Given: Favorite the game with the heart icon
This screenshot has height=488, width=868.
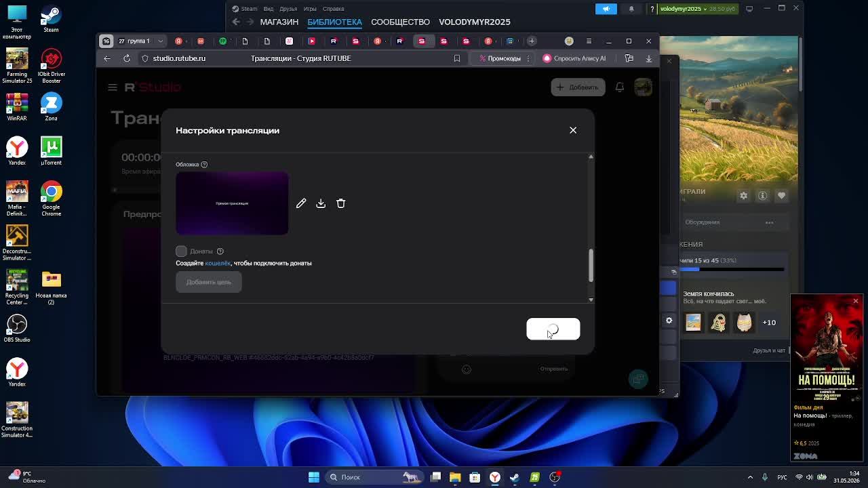Looking at the screenshot, I should pos(781,196).
